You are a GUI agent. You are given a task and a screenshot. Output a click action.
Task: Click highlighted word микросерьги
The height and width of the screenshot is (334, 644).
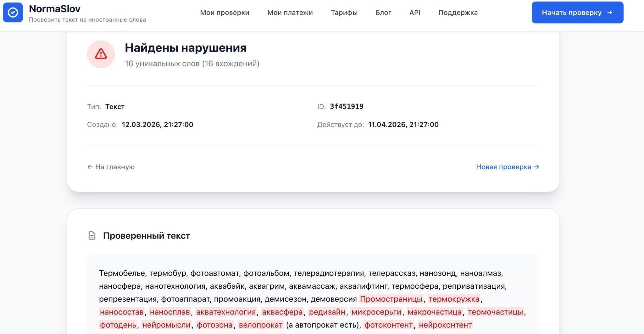click(x=376, y=312)
